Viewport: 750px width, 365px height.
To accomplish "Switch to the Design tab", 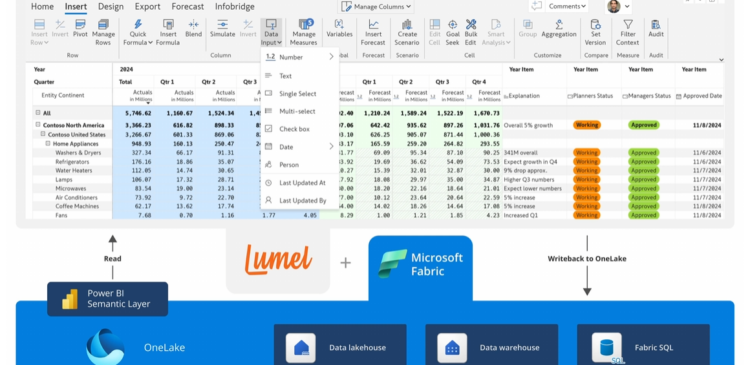I will [x=110, y=7].
